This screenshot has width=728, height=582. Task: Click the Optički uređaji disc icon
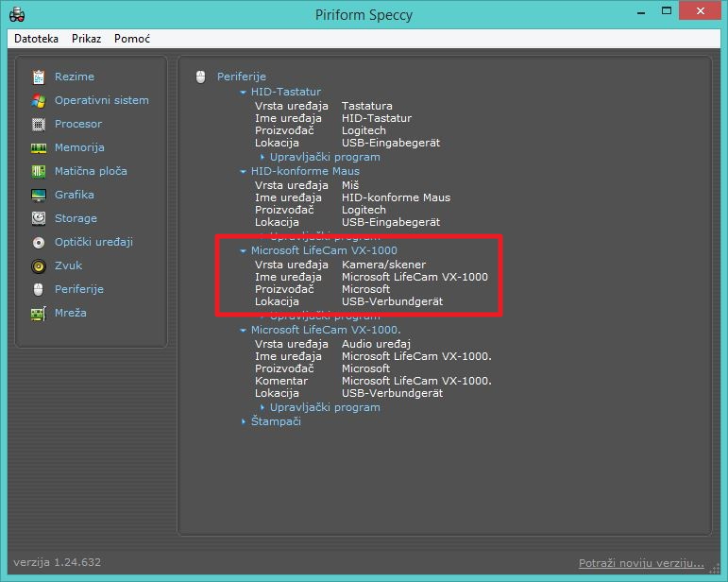[x=39, y=242]
